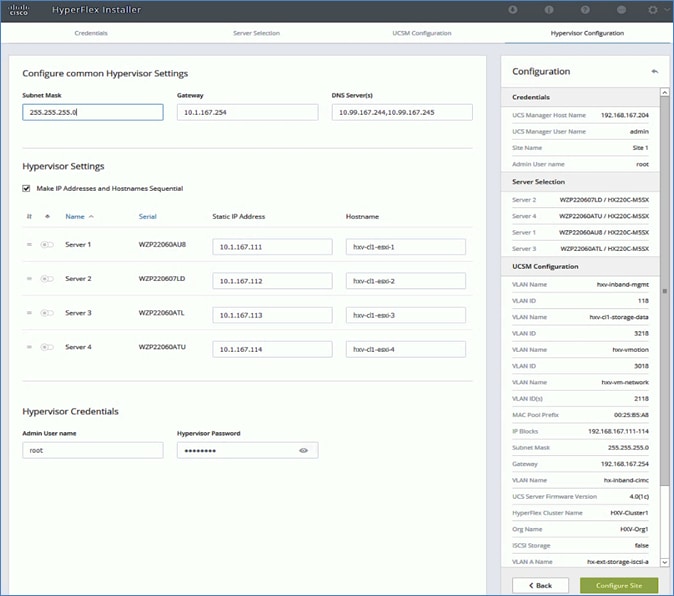Click the Gateway input field
The height and width of the screenshot is (596, 674).
tap(247, 112)
